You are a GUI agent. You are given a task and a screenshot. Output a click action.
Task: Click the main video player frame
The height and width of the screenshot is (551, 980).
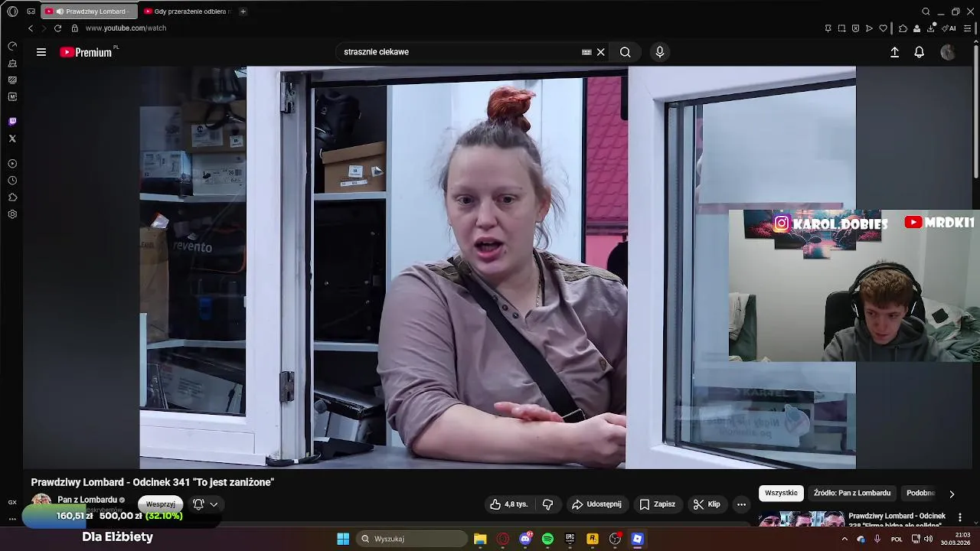pos(498,267)
